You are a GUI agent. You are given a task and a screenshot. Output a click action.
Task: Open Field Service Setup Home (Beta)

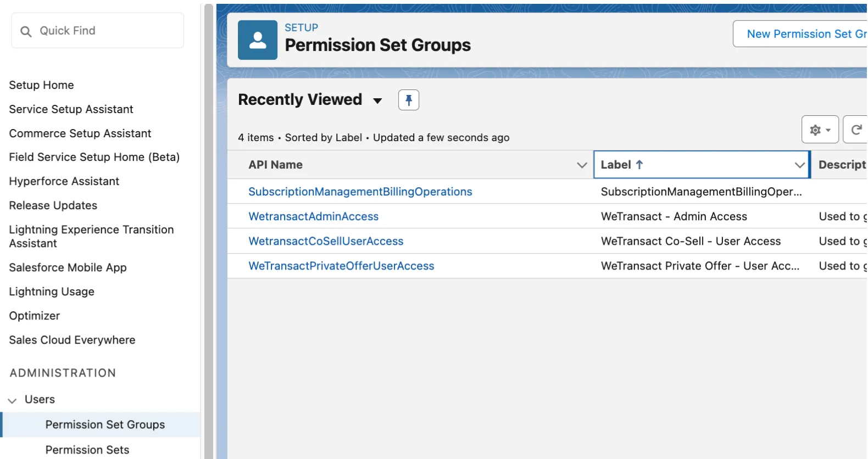click(x=94, y=157)
